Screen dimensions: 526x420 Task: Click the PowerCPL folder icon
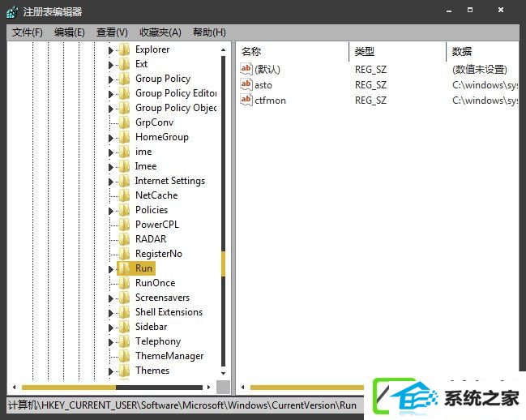pyautogui.click(x=125, y=225)
